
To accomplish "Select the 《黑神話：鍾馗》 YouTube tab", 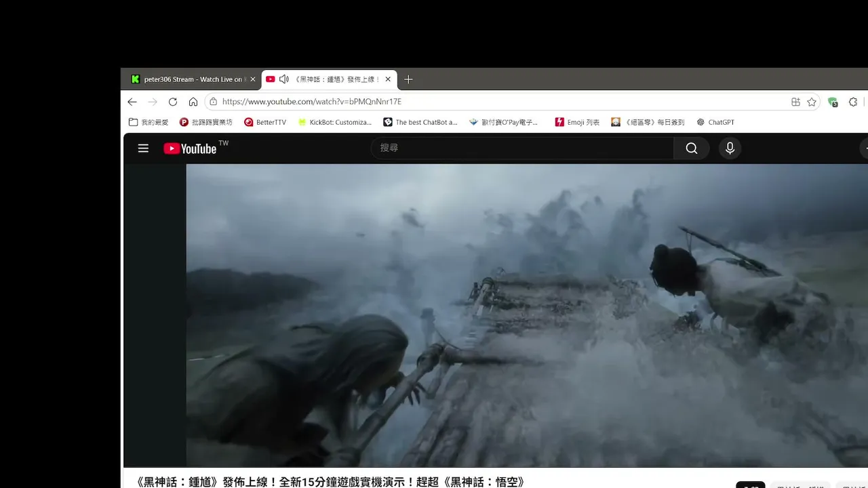I will click(329, 79).
